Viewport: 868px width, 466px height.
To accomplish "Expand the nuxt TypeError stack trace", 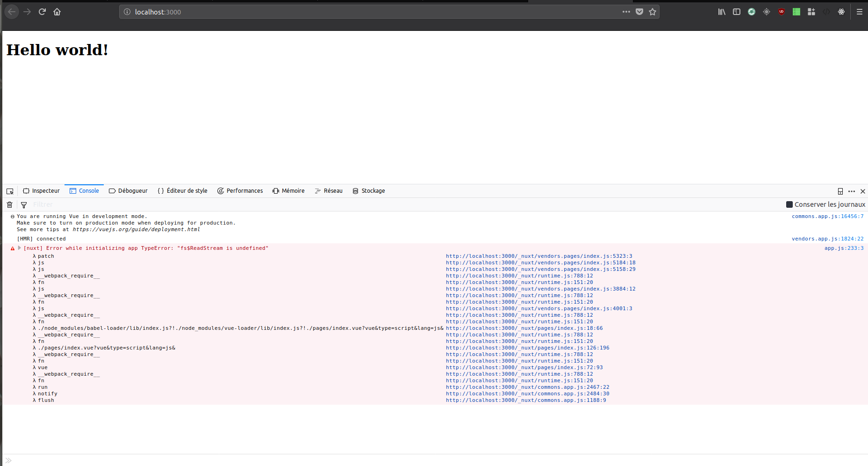I will click(x=19, y=248).
